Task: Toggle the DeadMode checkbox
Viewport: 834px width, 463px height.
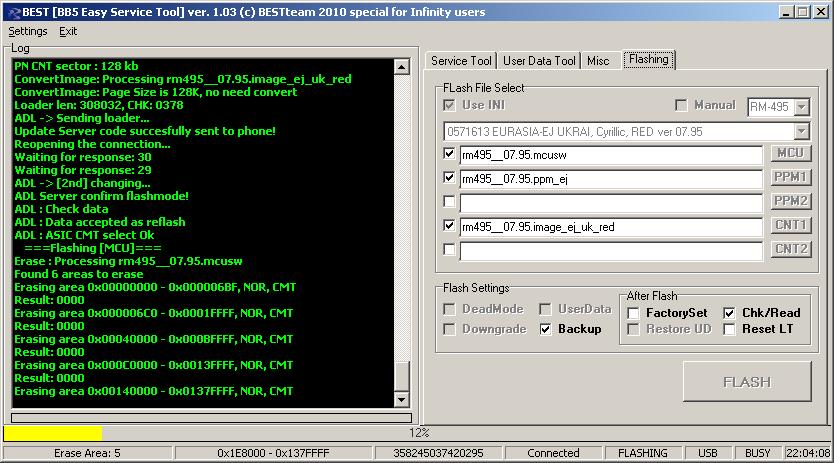Action: pos(449,309)
